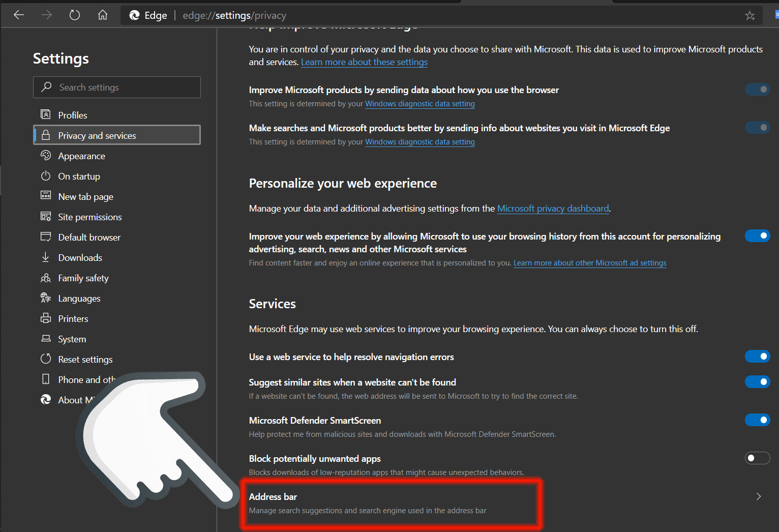Toggle web service for navigation errors
Image resolution: width=779 pixels, height=532 pixels.
(758, 357)
